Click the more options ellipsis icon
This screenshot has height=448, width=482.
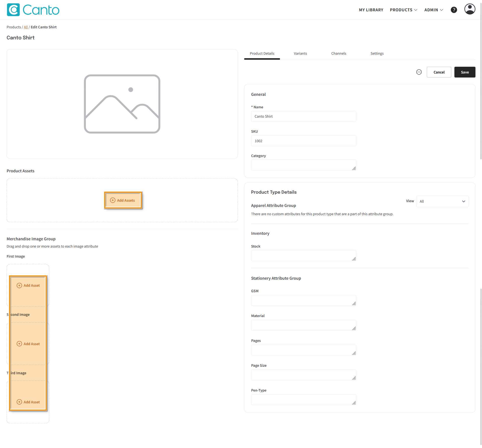pyautogui.click(x=419, y=72)
